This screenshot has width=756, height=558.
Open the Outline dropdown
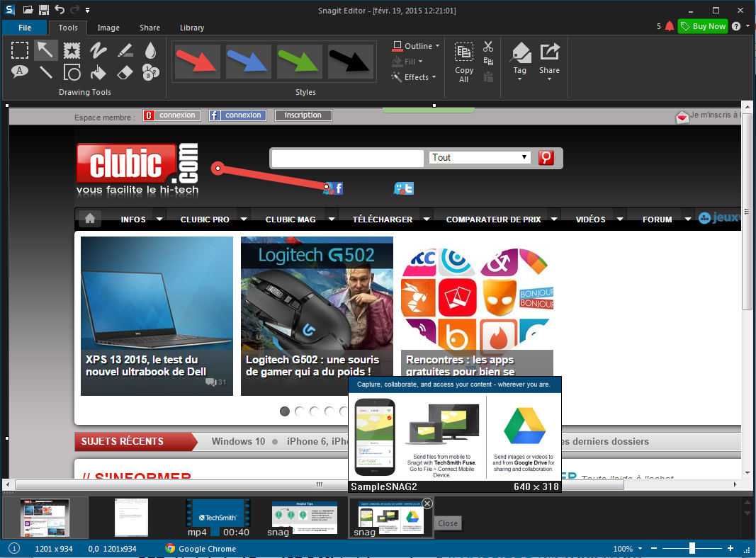tap(416, 46)
